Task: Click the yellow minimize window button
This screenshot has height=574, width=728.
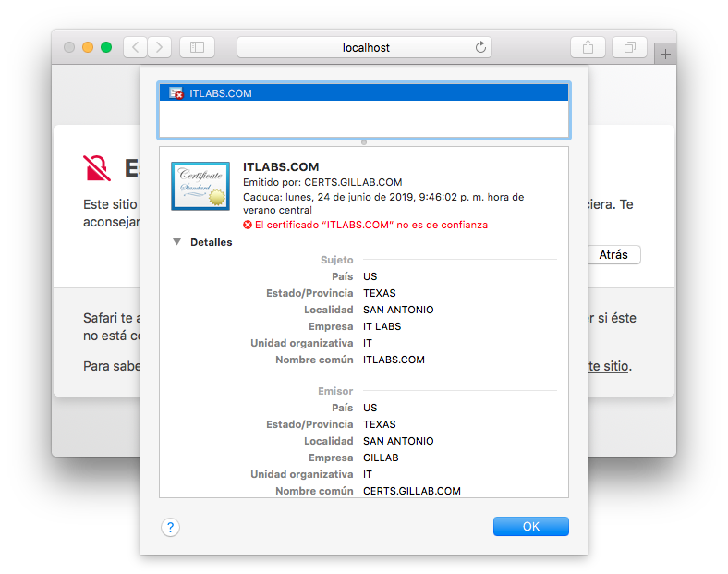Action: click(88, 47)
